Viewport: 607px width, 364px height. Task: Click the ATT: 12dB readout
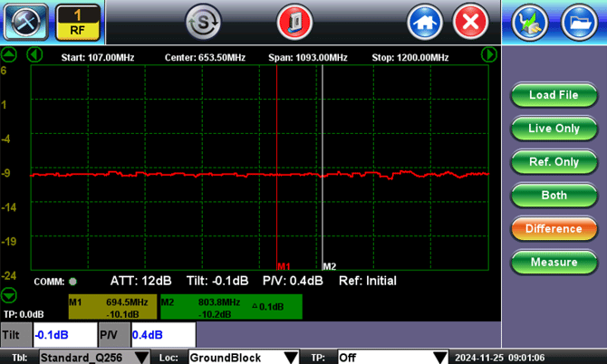[x=141, y=281]
